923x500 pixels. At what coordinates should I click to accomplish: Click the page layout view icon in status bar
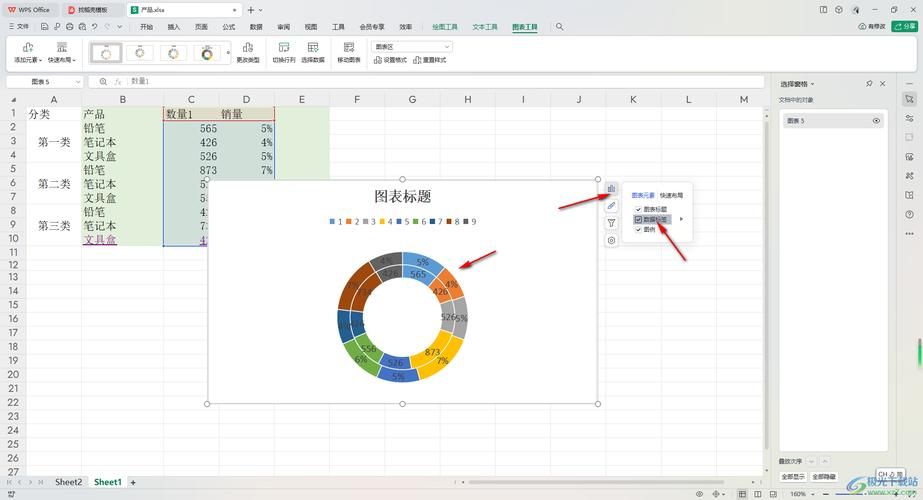[x=758, y=494]
